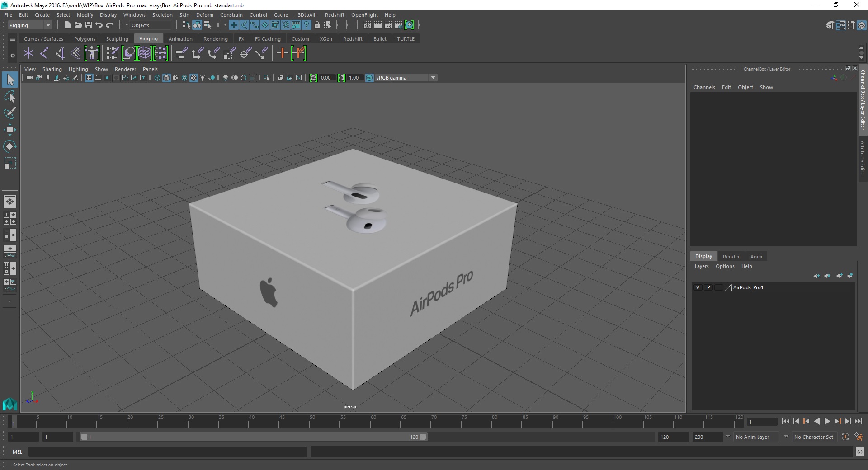This screenshot has width=868, height=470.
Task: Open the Skeleton menu
Action: pos(162,15)
